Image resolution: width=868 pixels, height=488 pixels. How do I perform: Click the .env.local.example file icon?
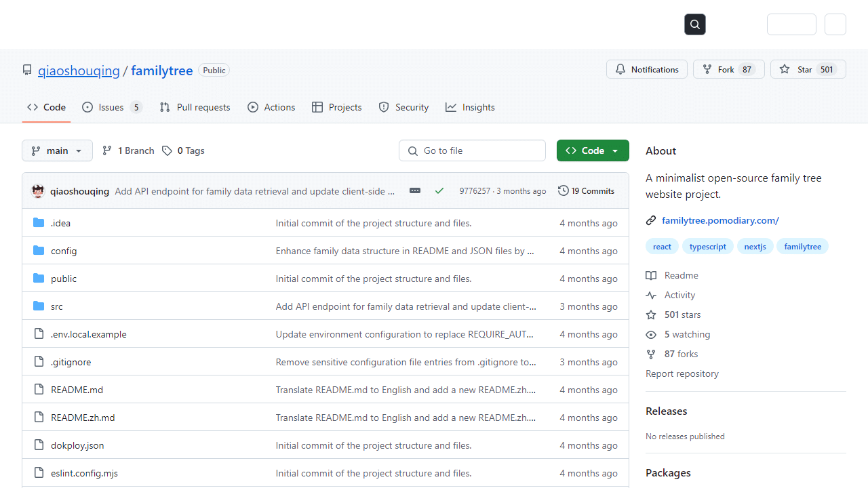tap(39, 334)
